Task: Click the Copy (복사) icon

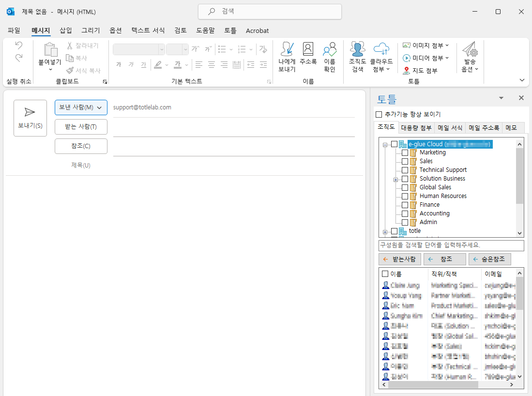Action: [70, 58]
